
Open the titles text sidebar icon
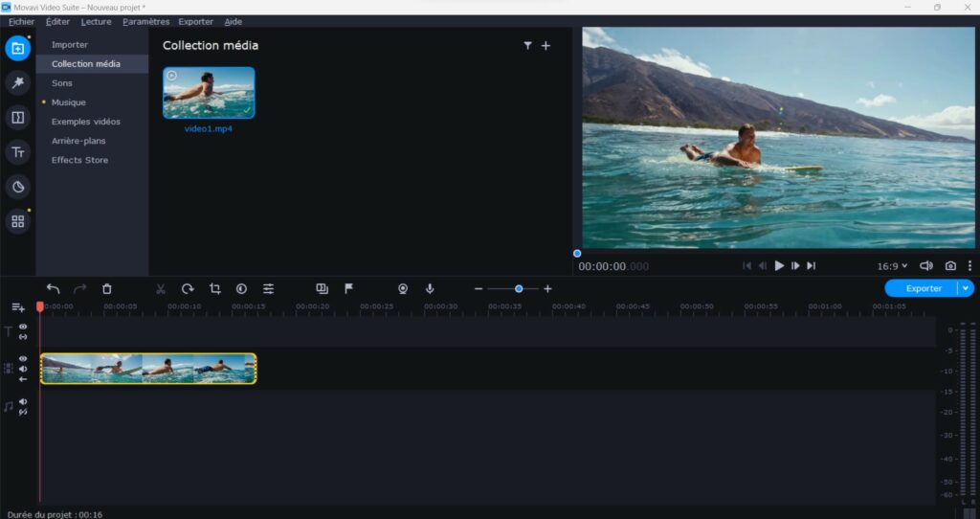[17, 152]
